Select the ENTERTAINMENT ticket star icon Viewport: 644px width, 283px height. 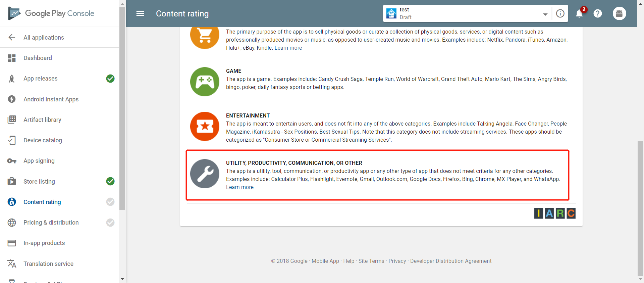point(205,126)
